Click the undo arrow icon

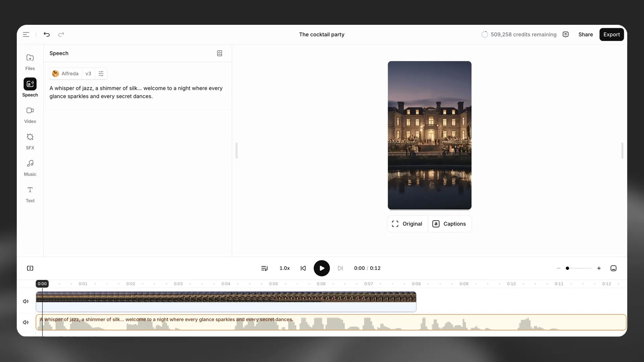click(47, 35)
